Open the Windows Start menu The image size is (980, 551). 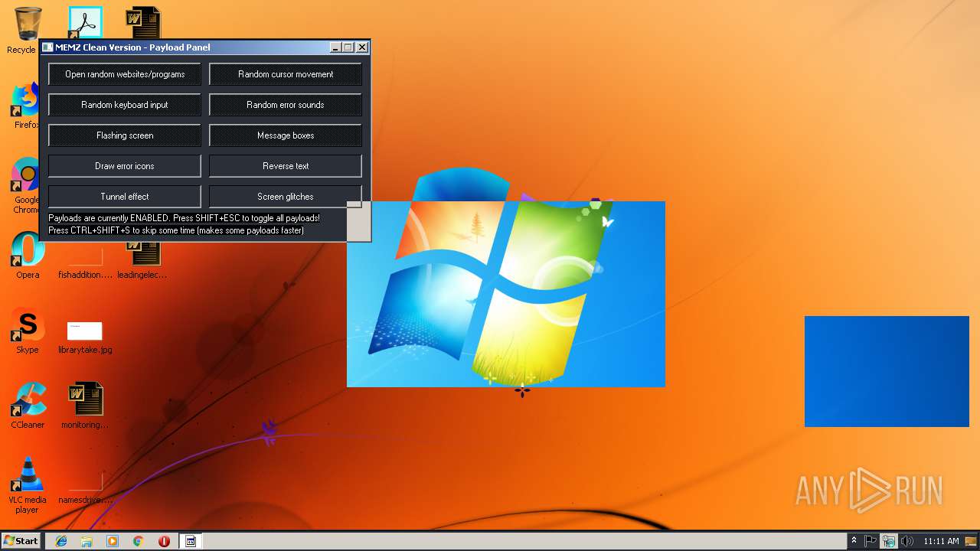point(21,541)
